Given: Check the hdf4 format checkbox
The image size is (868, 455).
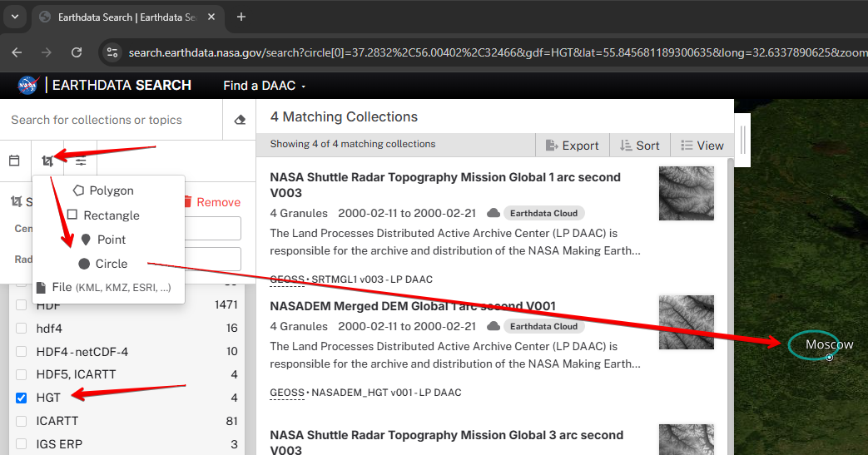Looking at the screenshot, I should coord(21,329).
